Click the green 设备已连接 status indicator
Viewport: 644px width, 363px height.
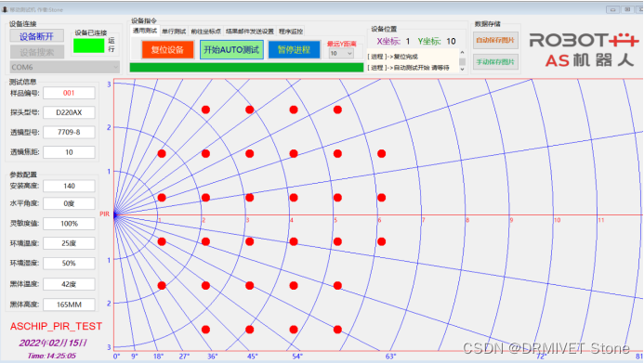point(88,45)
